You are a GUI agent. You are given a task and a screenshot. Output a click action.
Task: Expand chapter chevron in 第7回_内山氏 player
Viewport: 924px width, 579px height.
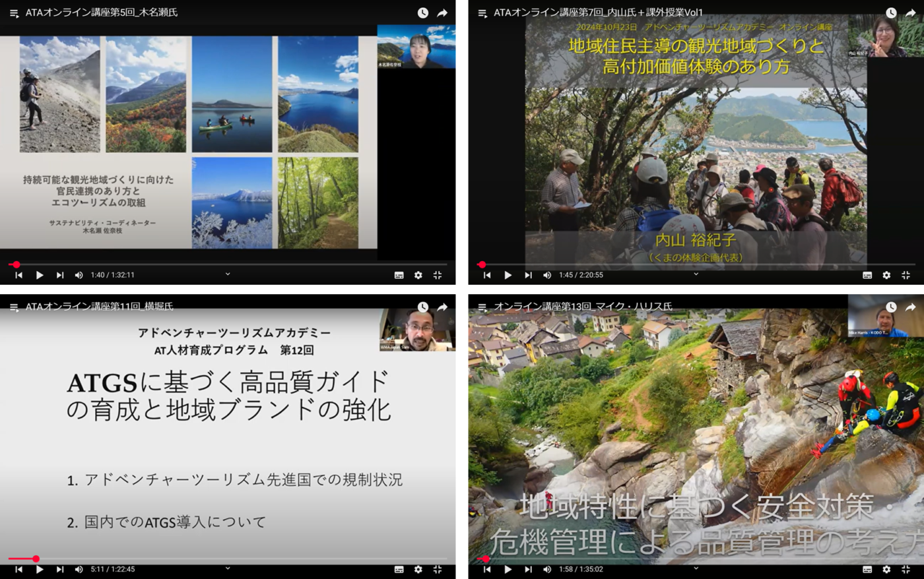(696, 274)
